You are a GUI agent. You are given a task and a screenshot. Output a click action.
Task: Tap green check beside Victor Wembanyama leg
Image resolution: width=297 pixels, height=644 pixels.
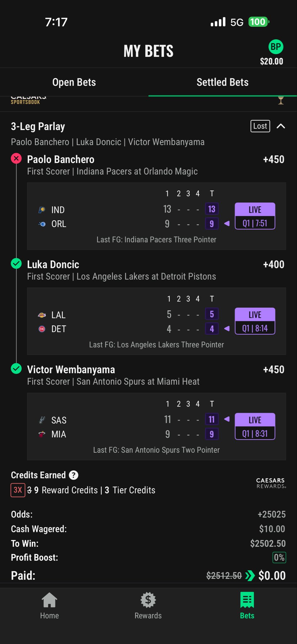tap(16, 369)
